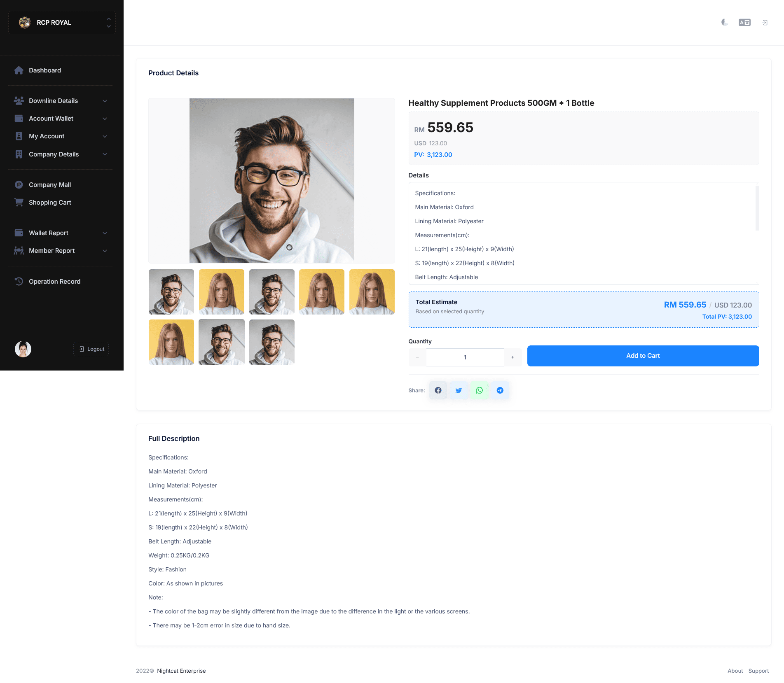Screen dimensions: 784x683
Task: Share the product via WhatsApp
Action: coord(479,390)
